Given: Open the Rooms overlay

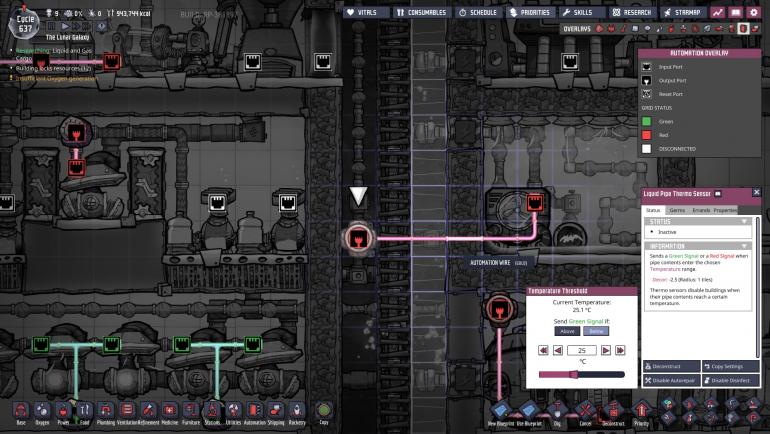Looking at the screenshot, I should point(718,29).
